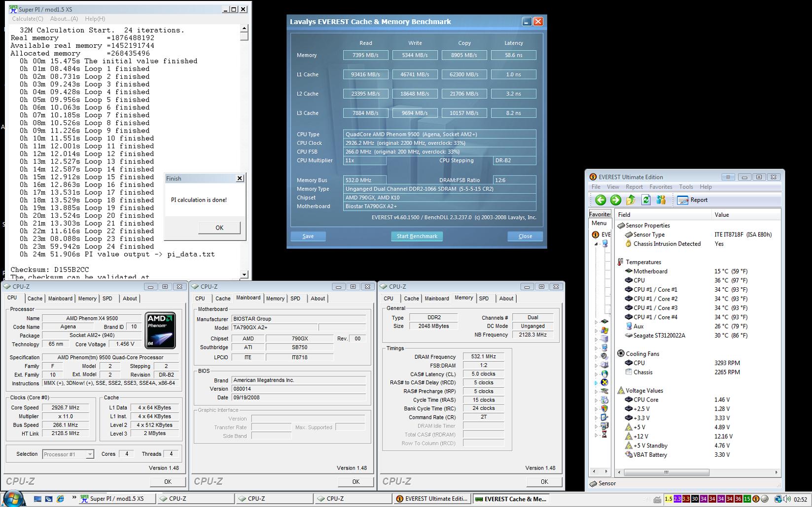The image size is (812, 507).
Task: Select the motherboard chip icon in tree
Action: 604,321
